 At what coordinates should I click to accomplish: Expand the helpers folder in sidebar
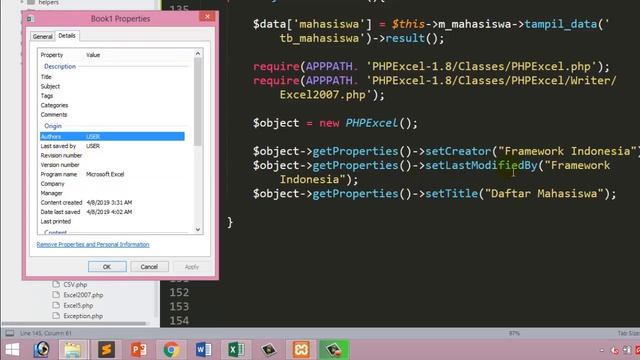22,2
